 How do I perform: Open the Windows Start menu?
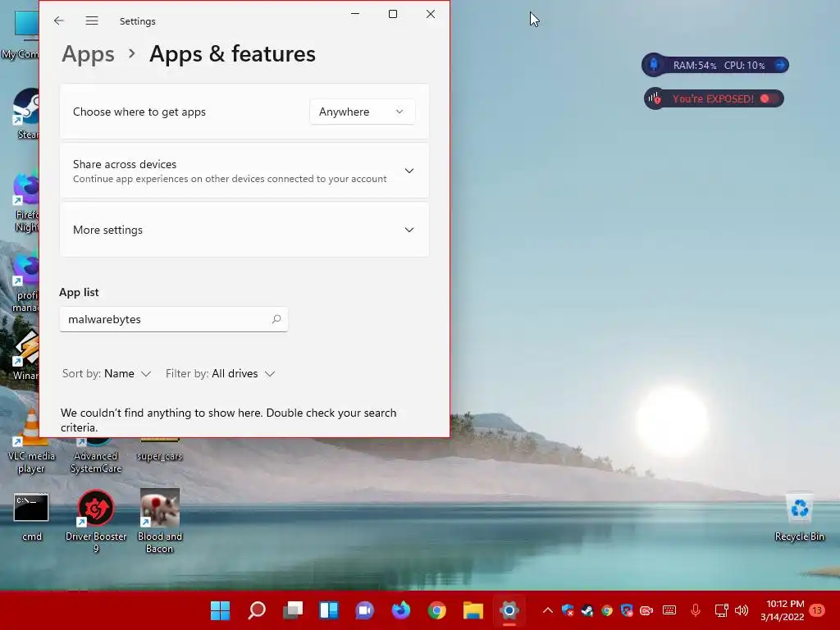pos(220,610)
